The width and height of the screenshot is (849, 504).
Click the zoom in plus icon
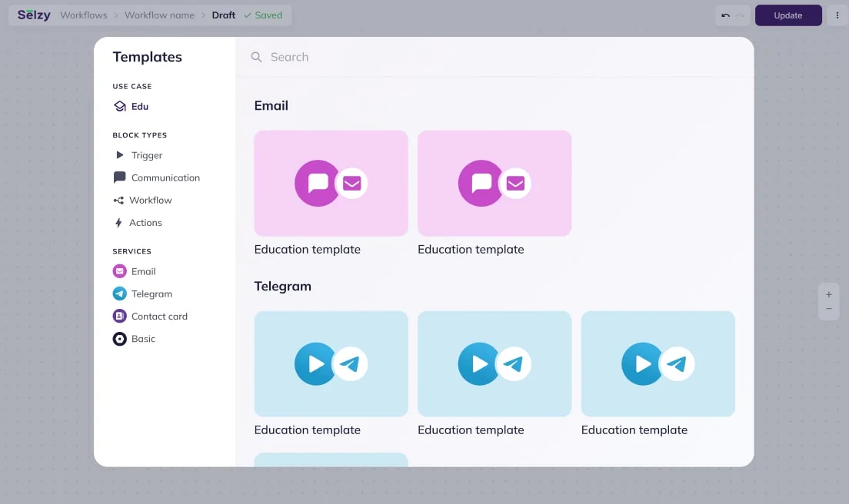point(828,294)
